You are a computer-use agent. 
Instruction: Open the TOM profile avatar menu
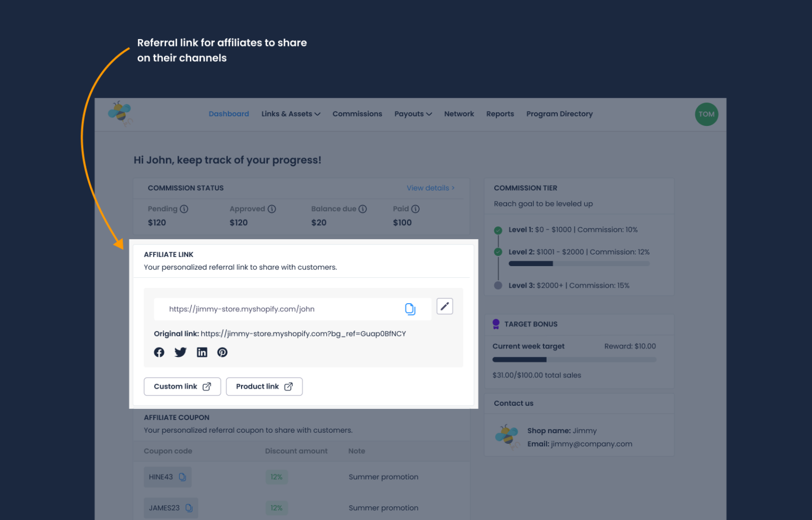tap(707, 114)
